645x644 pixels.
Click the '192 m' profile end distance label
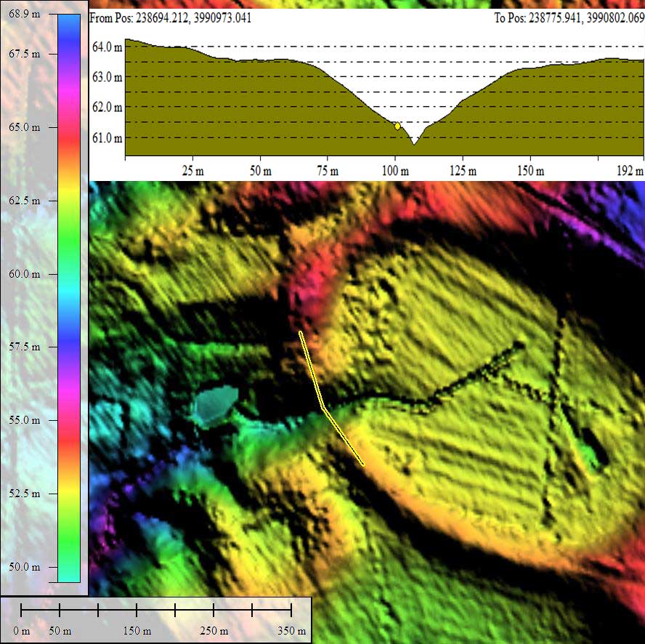pos(630,171)
